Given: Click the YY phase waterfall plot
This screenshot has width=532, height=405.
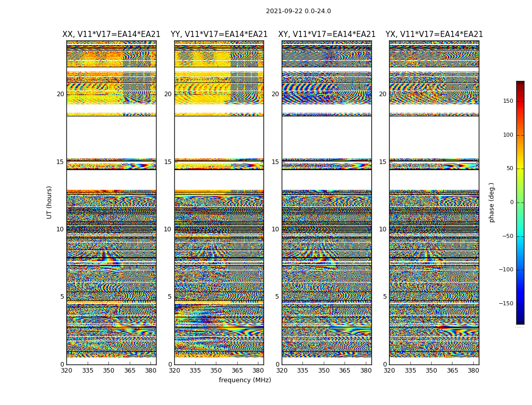Looking at the screenshot, I should click(x=219, y=202).
